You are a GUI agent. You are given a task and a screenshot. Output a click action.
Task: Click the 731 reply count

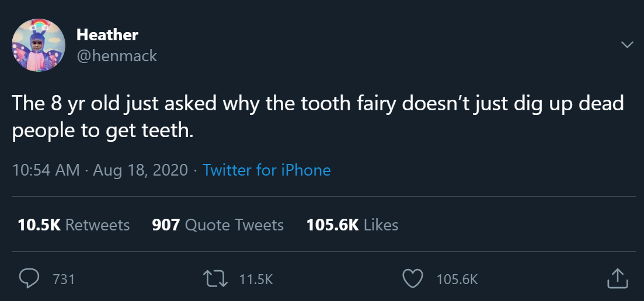64,279
